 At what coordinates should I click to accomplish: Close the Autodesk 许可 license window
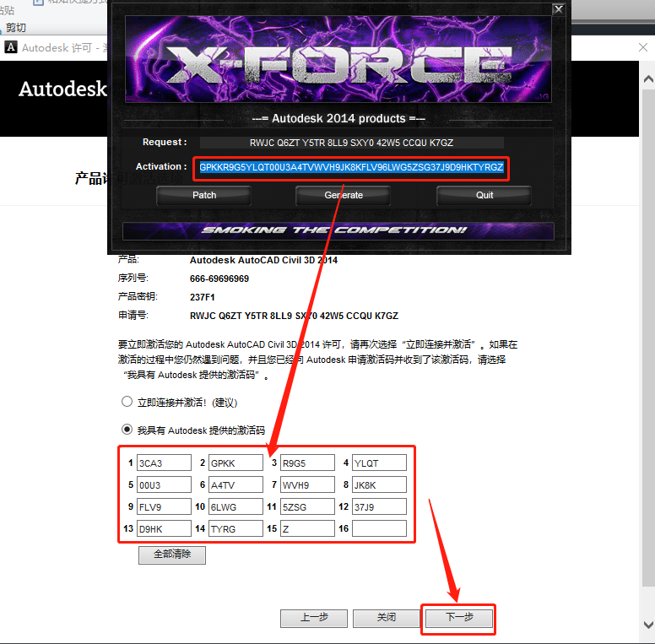point(643,47)
